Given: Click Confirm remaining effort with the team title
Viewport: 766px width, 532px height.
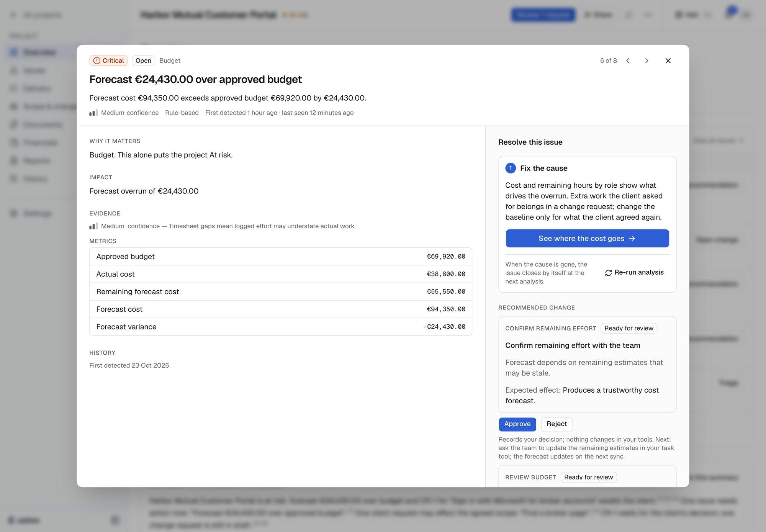Looking at the screenshot, I should (x=573, y=345).
